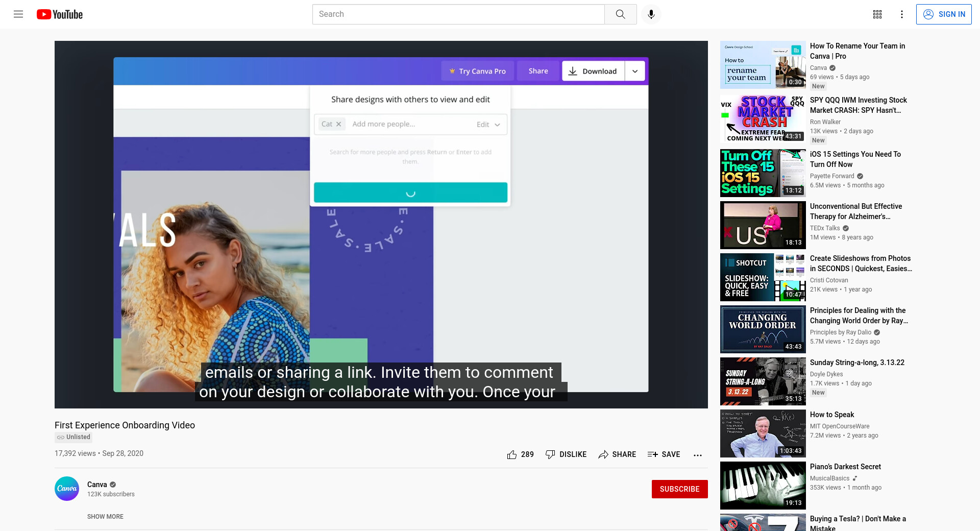The height and width of the screenshot is (531, 980).
Task: Open Piano's Darkest Secret video title
Action: coord(845,467)
